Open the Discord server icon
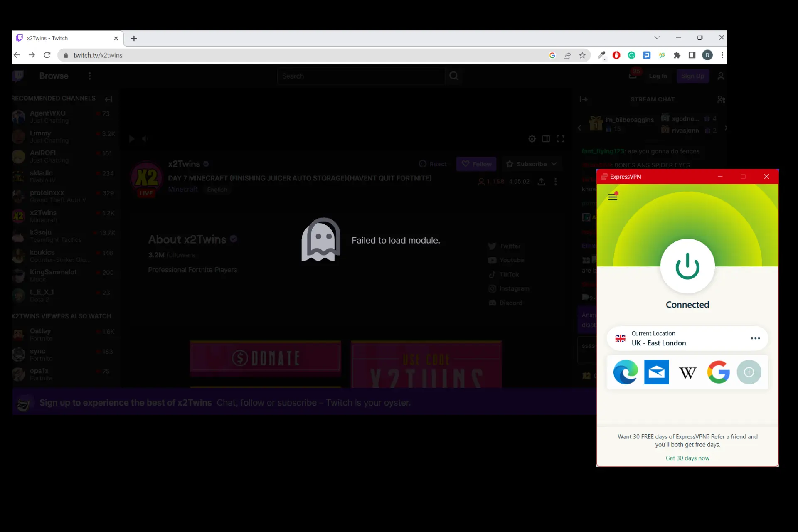The image size is (798, 532). coord(492,303)
